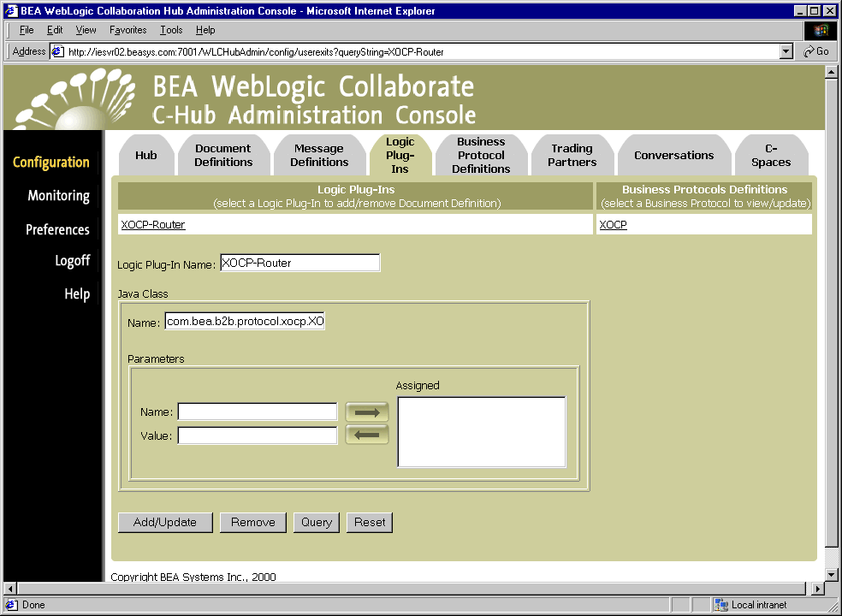Click the vertical scrollbar down arrow
Image resolution: width=842 pixels, height=616 pixels.
click(x=831, y=575)
